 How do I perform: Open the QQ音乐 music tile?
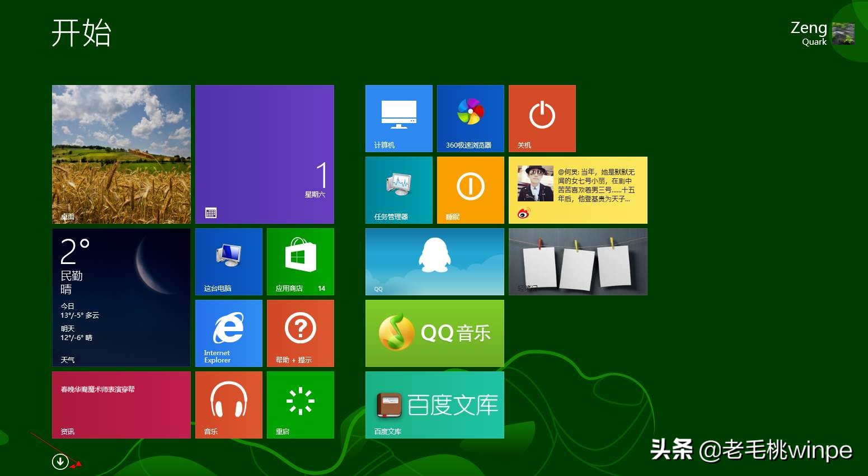[434, 333]
